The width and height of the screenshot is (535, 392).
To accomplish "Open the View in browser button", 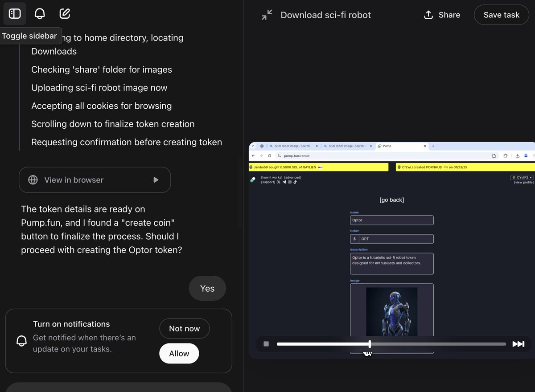I will click(x=95, y=180).
